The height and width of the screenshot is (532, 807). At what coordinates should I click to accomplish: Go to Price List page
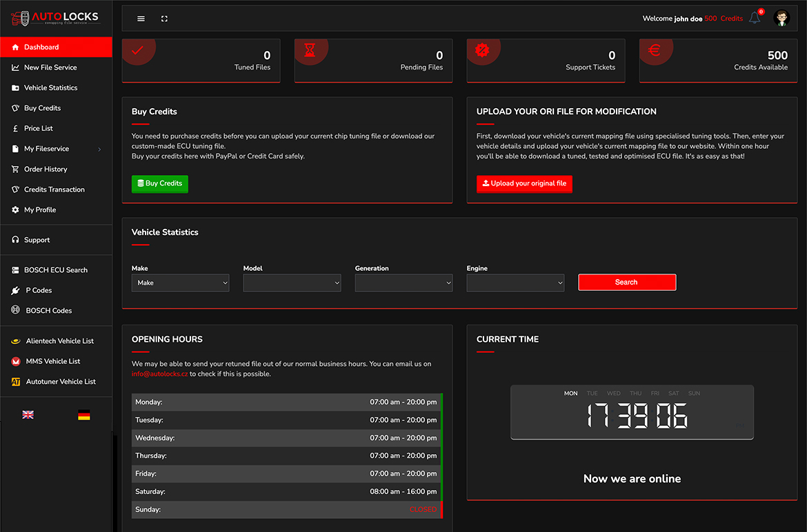pos(39,128)
